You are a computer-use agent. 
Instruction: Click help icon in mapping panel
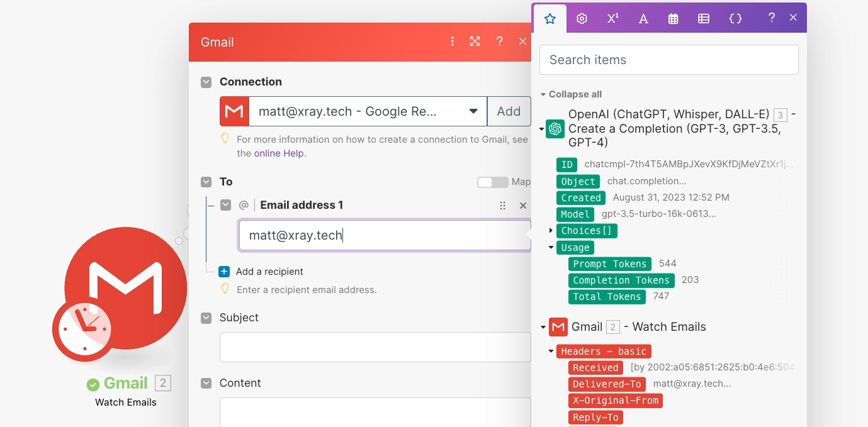(x=772, y=18)
